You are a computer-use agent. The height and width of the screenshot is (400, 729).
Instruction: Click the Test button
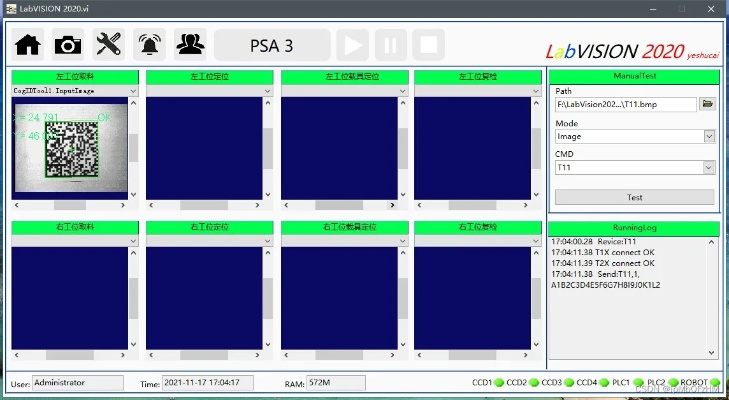point(634,197)
